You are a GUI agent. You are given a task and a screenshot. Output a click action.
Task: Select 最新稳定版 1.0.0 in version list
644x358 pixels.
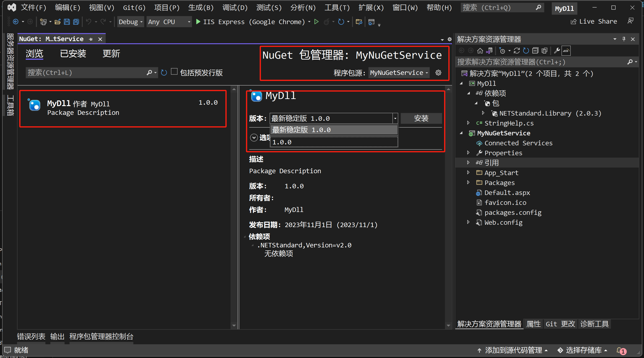tap(334, 130)
